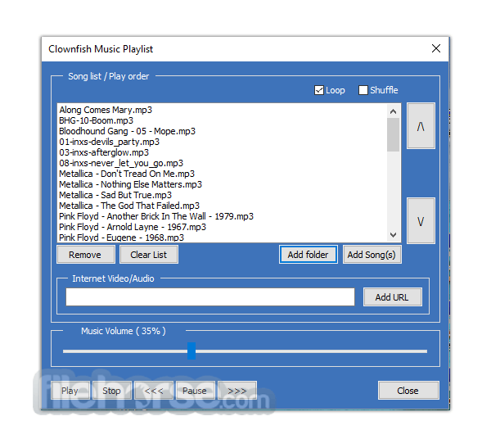This screenshot has width=491, height=448.
Task: Click the song list scrollbar thumb
Action: pos(394,135)
